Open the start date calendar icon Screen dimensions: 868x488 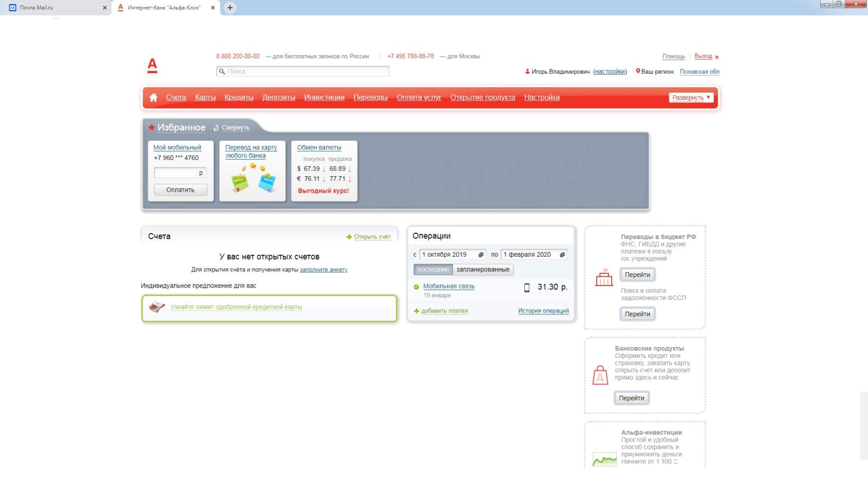tap(481, 255)
